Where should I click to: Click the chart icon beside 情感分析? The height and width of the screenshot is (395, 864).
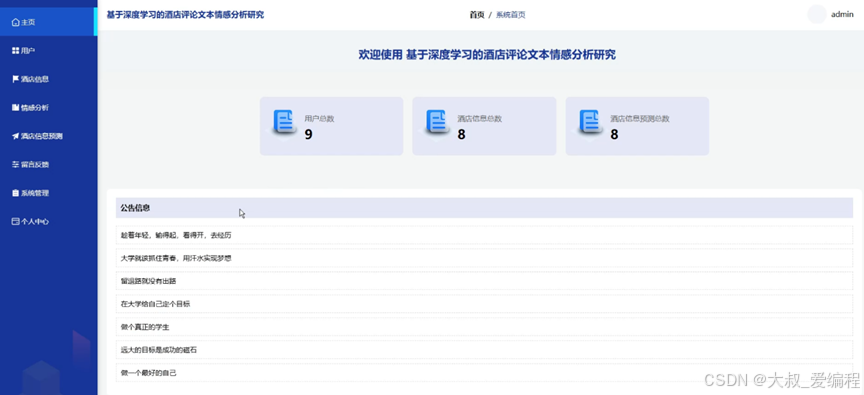[x=15, y=107]
